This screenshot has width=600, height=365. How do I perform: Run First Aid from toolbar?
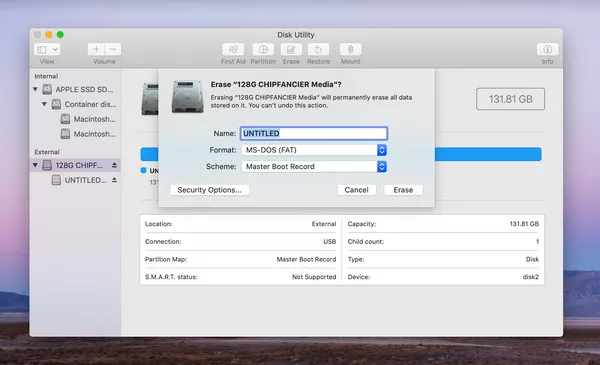233,49
